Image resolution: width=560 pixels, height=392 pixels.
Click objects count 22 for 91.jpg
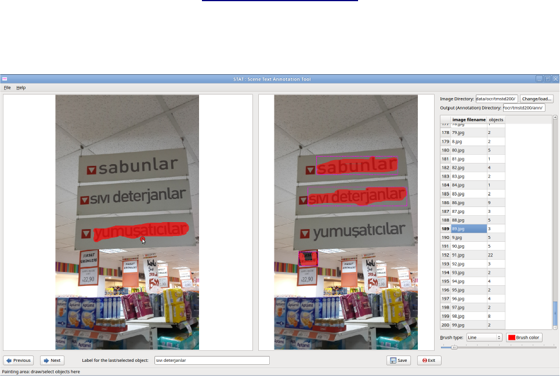(496, 255)
